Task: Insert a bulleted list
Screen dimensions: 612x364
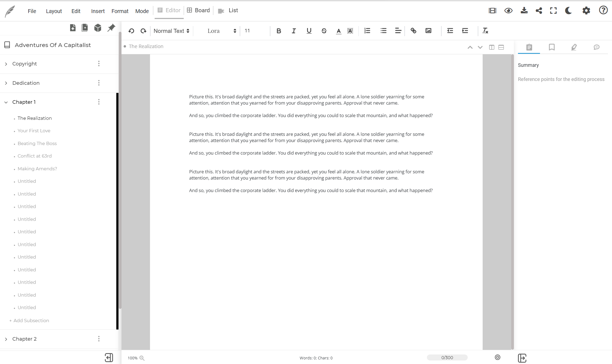Action: point(383,31)
